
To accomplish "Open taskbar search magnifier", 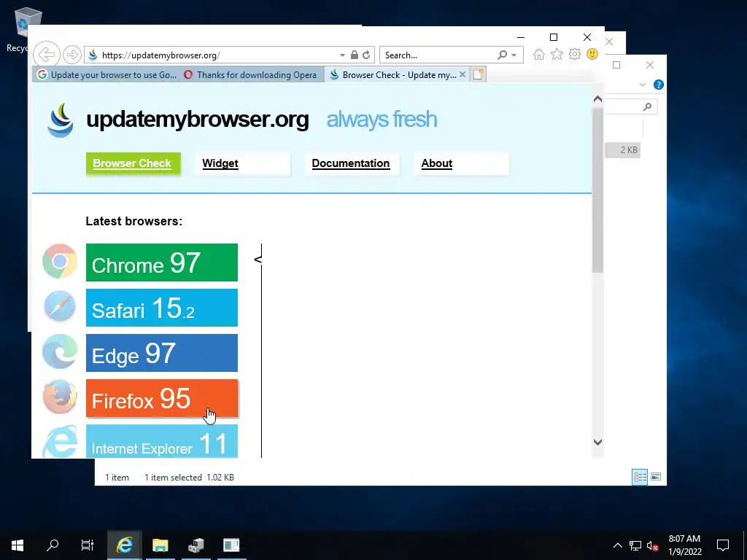I will [x=53, y=545].
